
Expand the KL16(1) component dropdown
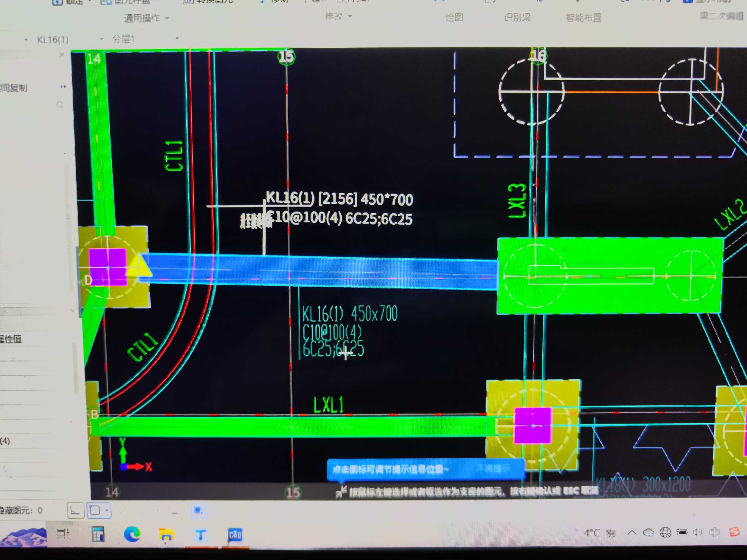pyautogui.click(x=101, y=39)
